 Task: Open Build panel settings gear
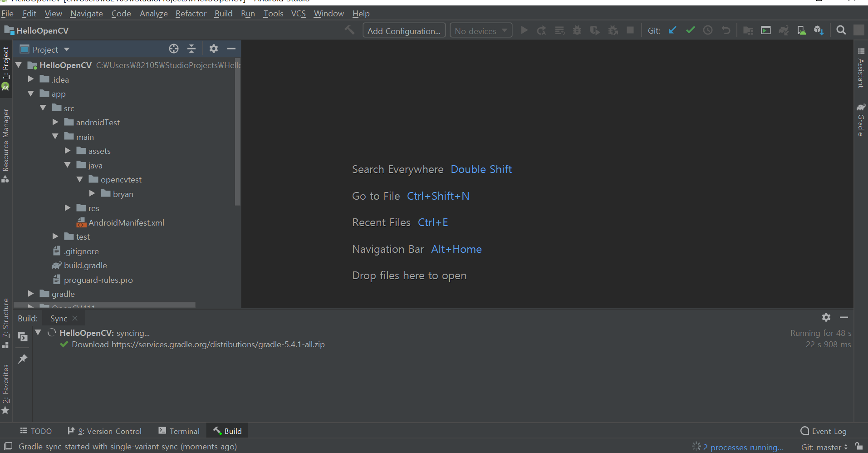click(826, 317)
